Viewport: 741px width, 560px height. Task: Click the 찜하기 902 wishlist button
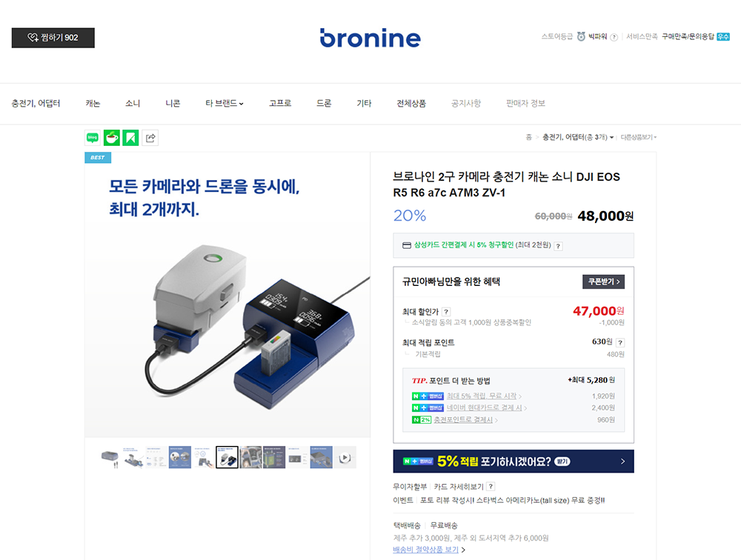click(x=53, y=38)
